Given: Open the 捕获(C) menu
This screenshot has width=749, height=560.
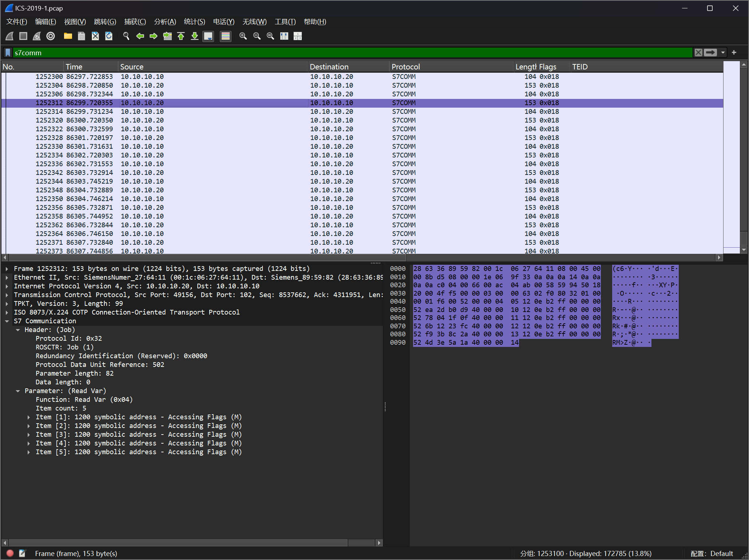Looking at the screenshot, I should coord(135,22).
